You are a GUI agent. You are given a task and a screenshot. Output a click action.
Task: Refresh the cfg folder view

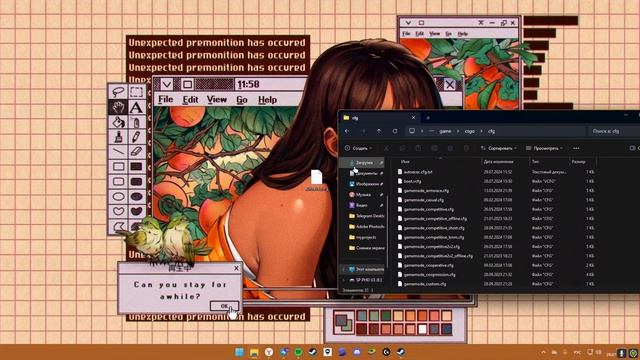395,131
